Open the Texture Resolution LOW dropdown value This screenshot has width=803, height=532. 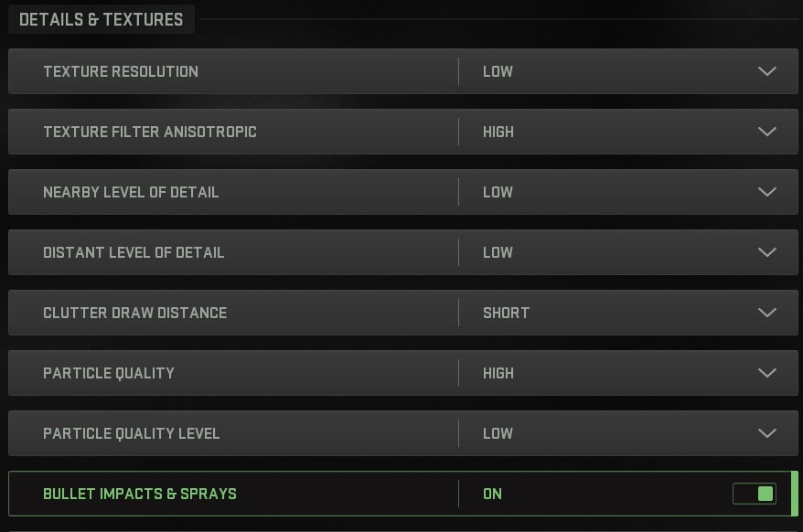(498, 71)
